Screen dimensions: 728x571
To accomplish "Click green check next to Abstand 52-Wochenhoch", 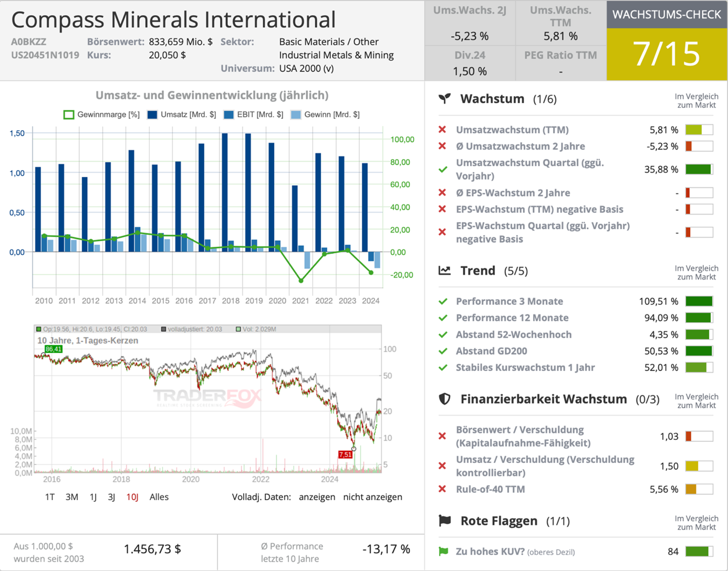I will coord(443,334).
